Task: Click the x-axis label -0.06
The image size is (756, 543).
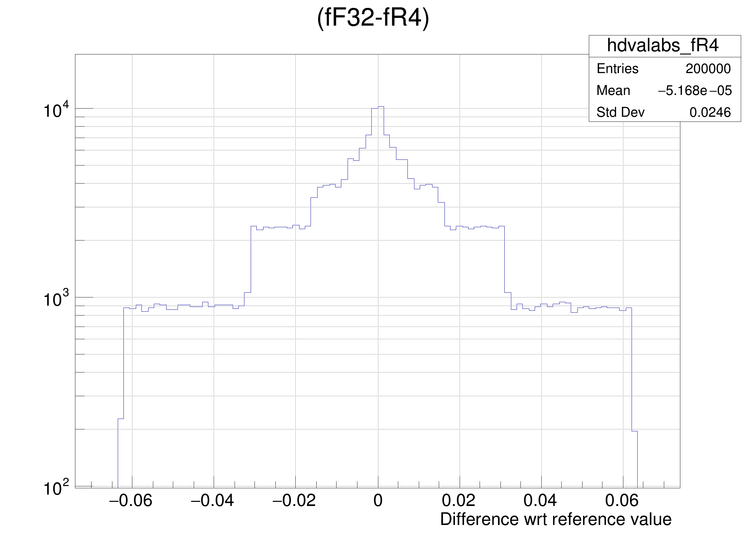Action: [x=131, y=500]
